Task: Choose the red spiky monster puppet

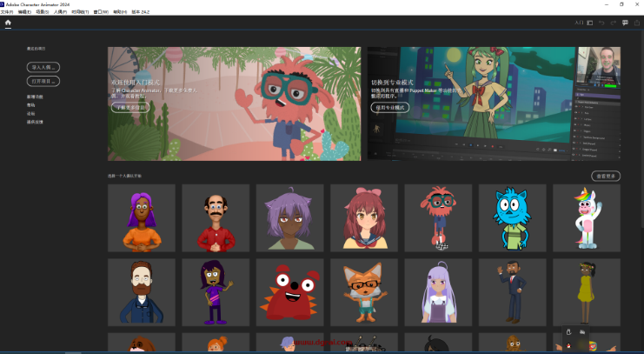Action: pyautogui.click(x=289, y=292)
